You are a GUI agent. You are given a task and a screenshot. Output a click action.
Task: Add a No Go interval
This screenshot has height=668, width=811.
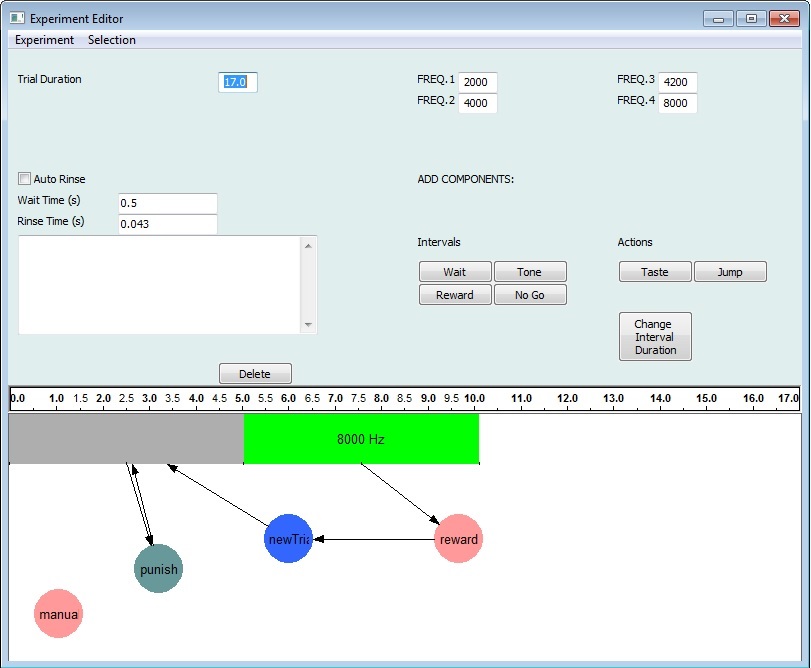point(530,295)
